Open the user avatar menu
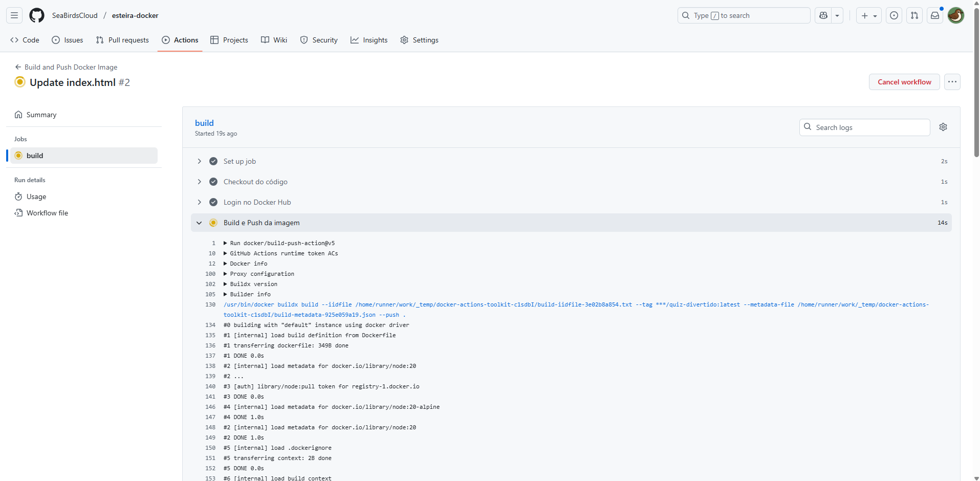This screenshot has width=980, height=481. pyautogui.click(x=955, y=15)
